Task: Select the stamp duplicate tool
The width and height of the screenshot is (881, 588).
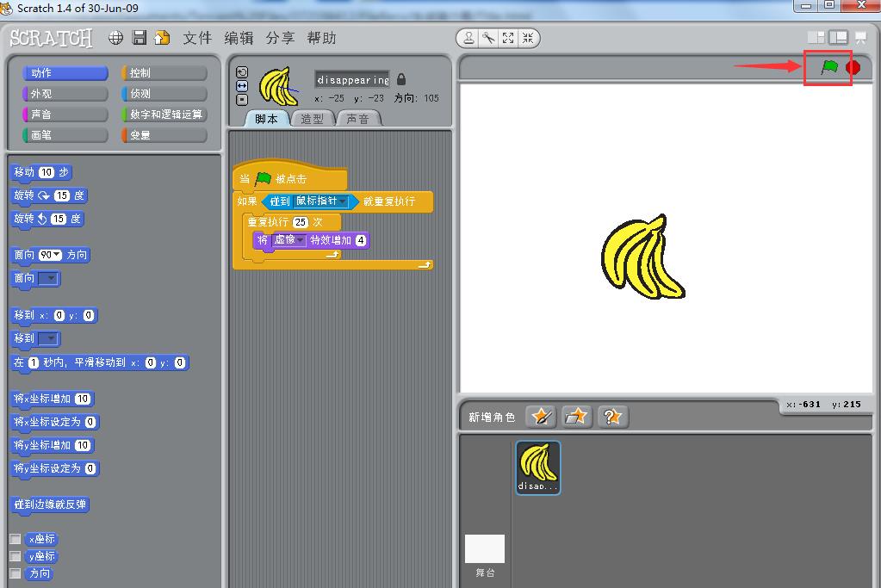Action: [468, 38]
